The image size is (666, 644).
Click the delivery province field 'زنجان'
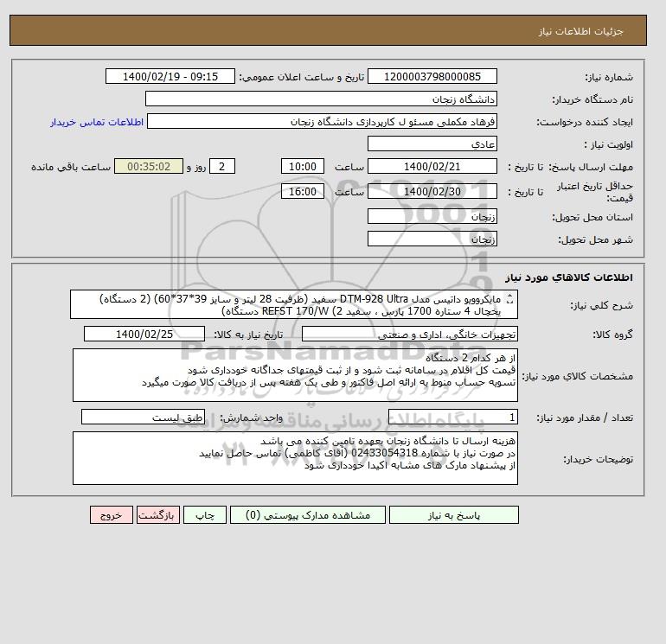click(x=432, y=216)
